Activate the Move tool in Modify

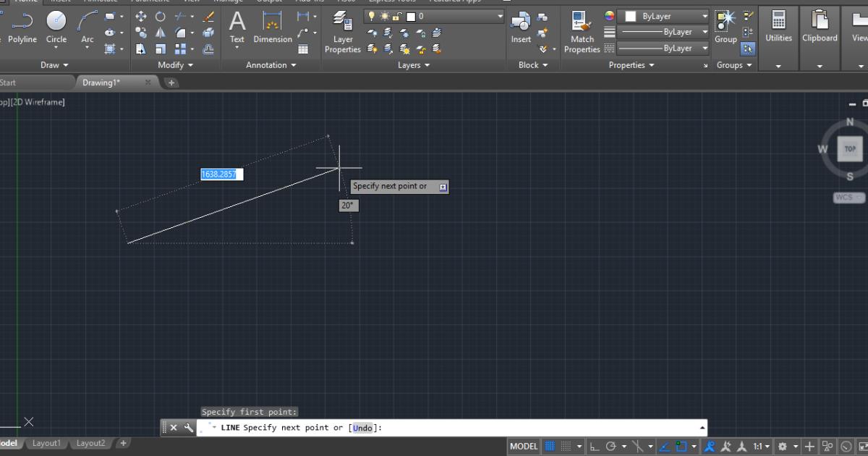coord(140,16)
